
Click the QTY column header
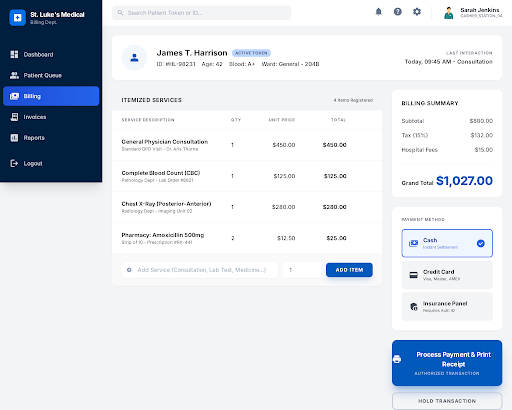pos(236,120)
